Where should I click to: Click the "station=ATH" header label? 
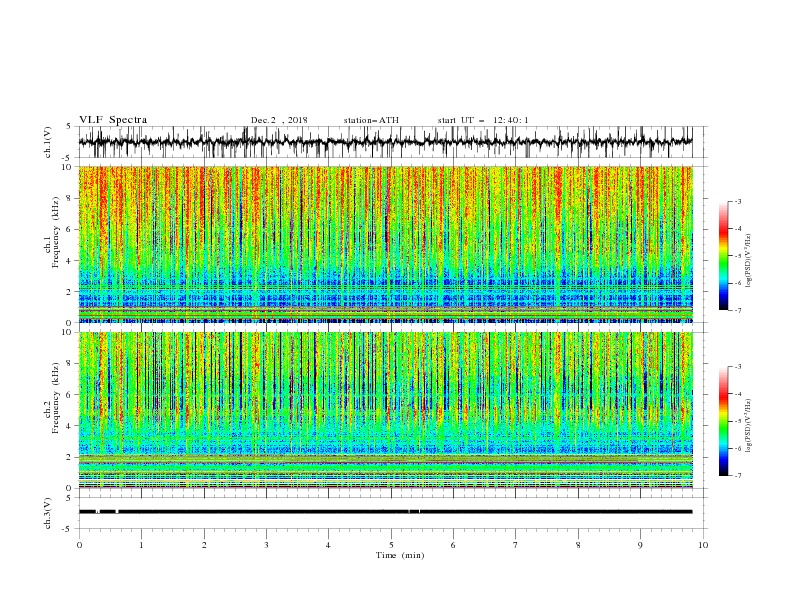pos(371,120)
